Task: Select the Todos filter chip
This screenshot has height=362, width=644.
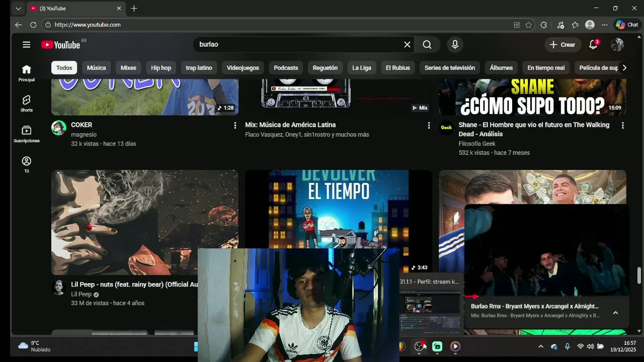Action: [64, 68]
